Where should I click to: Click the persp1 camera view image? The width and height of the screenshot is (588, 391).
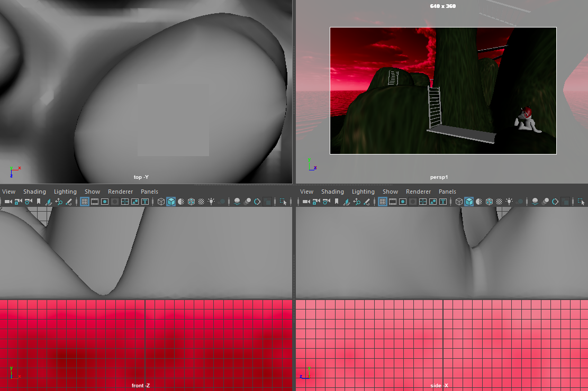point(443,90)
